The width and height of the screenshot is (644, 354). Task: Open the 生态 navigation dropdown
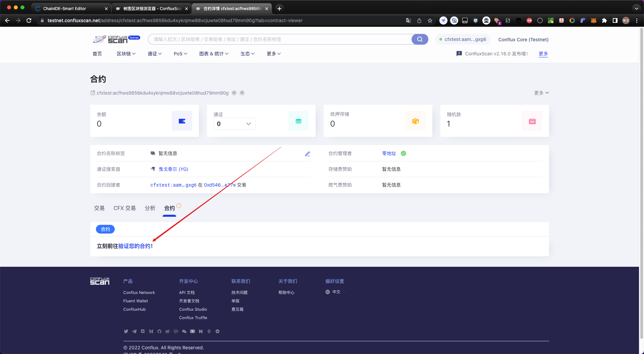tap(248, 54)
